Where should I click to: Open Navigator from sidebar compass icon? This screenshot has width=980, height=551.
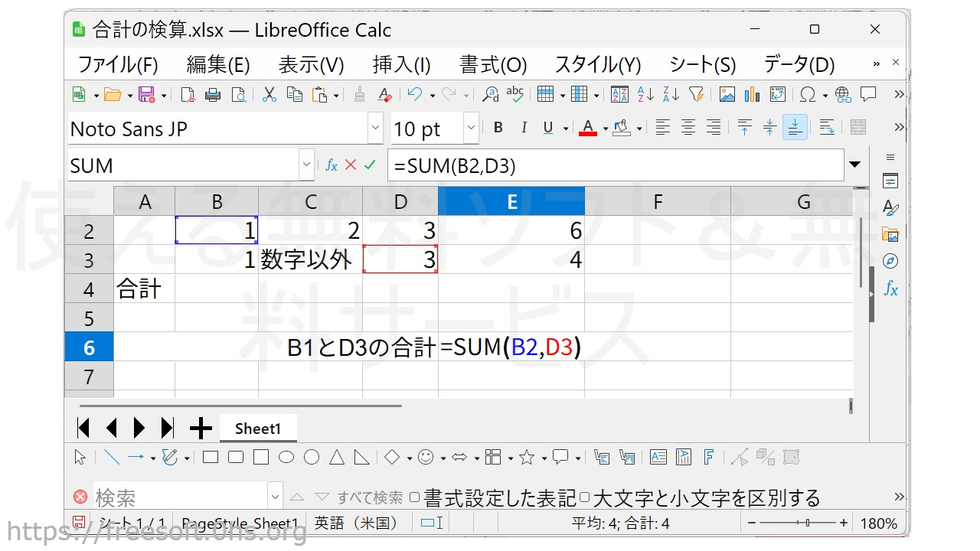(x=890, y=261)
